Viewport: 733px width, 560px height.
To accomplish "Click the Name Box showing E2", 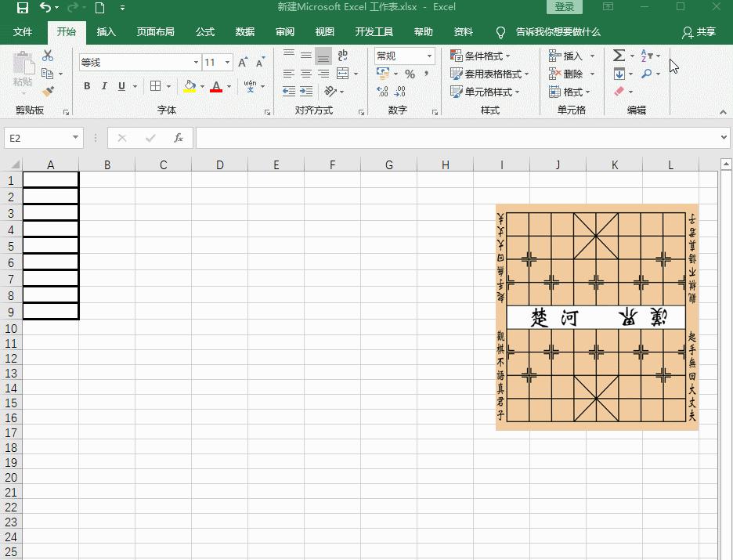I will (38, 137).
